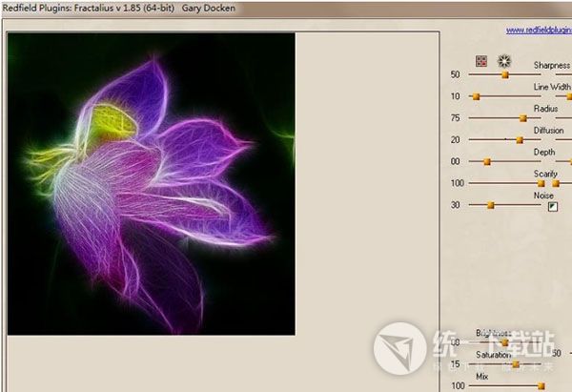
Task: Click the Saturation slider handle
Action: click(x=516, y=363)
